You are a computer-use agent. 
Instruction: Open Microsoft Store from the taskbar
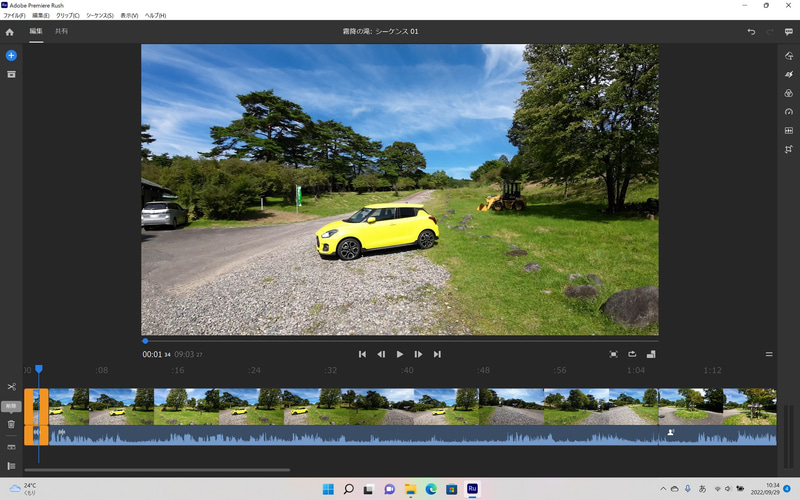452,489
